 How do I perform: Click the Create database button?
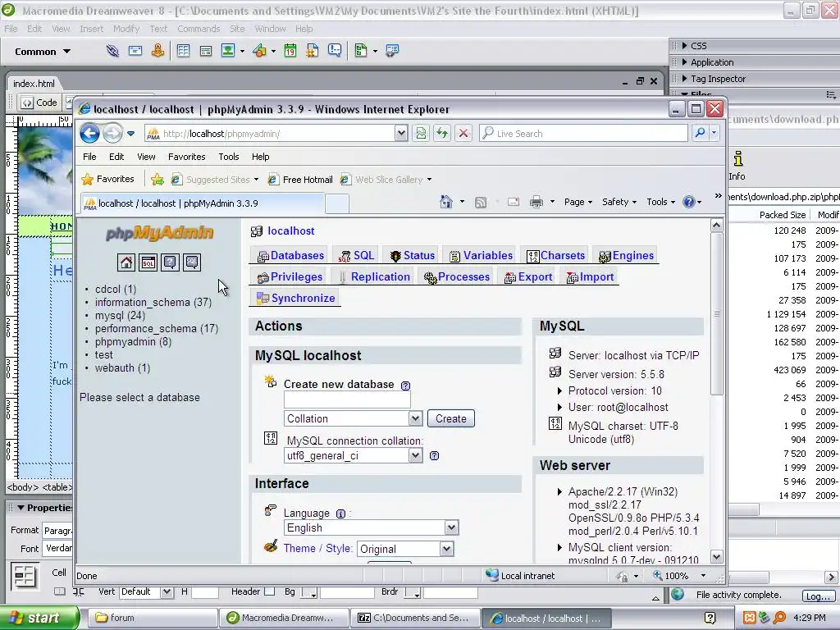pyautogui.click(x=450, y=418)
